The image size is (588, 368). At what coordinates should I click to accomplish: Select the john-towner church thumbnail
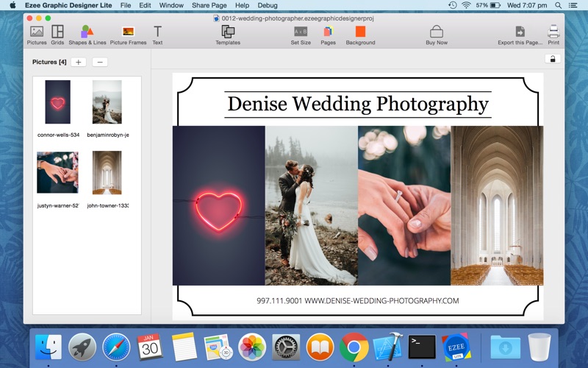107,173
